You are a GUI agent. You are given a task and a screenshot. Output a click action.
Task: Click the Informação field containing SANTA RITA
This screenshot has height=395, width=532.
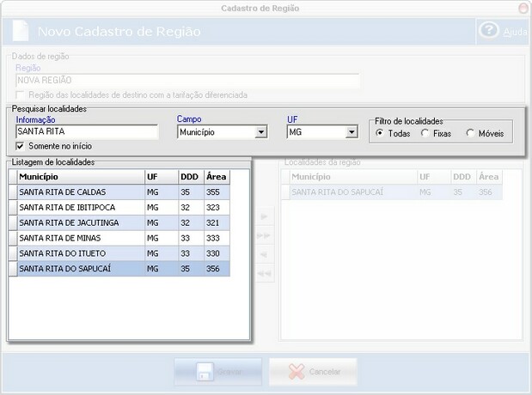[x=87, y=131]
